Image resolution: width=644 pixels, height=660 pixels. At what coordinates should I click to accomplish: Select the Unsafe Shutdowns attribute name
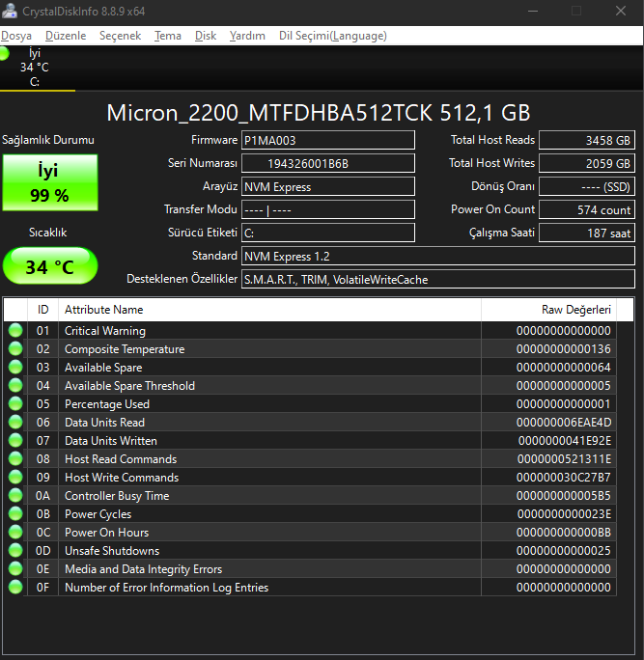click(x=112, y=551)
